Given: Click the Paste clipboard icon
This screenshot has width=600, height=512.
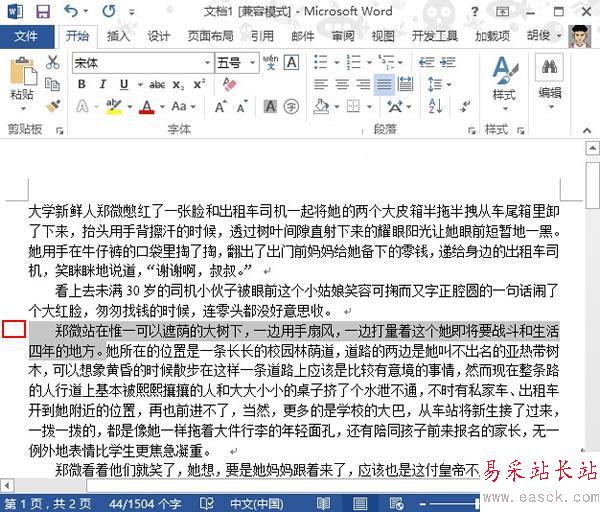Looking at the screenshot, I should (22, 72).
